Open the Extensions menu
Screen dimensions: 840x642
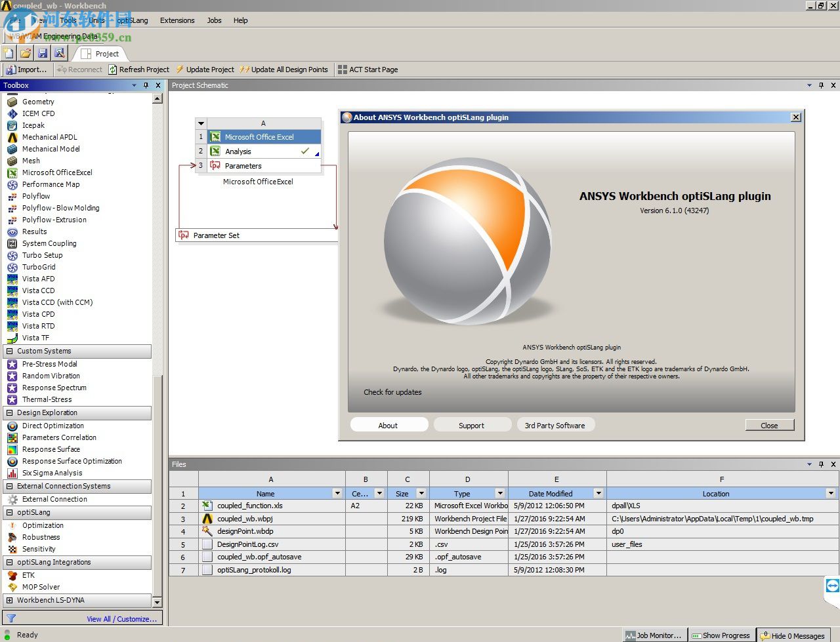tap(177, 20)
